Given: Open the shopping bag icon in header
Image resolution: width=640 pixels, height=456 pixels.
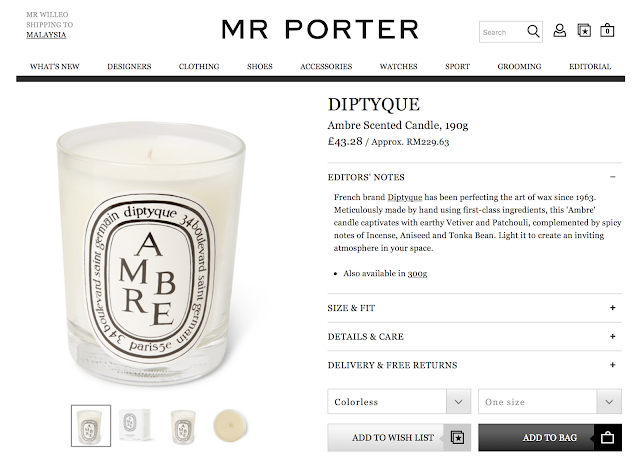Looking at the screenshot, I should tap(607, 31).
